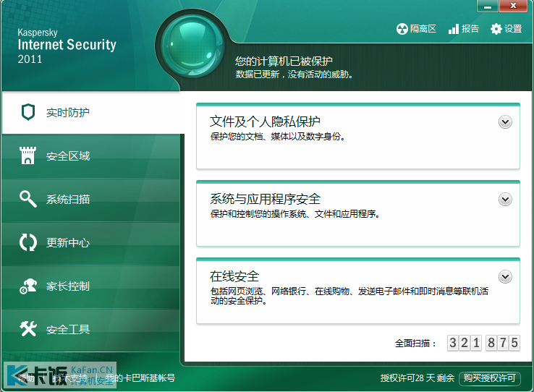
Task: Select the 安全区域 castle tower icon
Action: (27, 155)
